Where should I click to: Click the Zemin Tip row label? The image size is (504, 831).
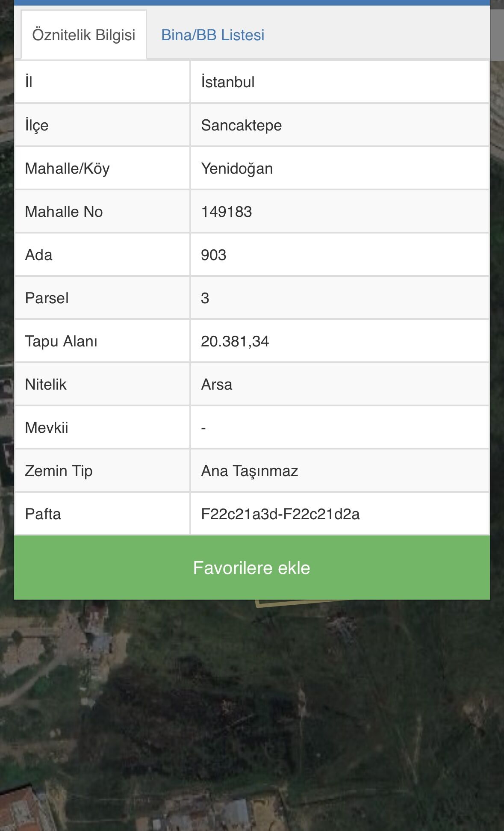pos(59,471)
